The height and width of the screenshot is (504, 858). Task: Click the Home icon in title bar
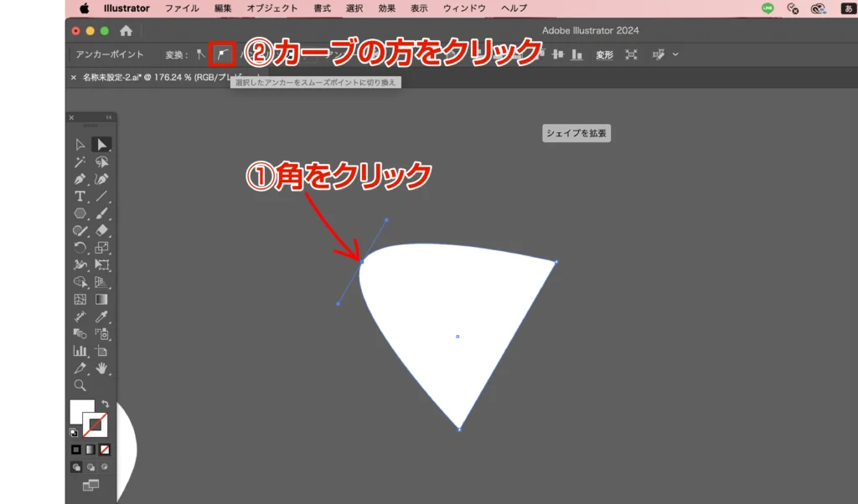[126, 31]
